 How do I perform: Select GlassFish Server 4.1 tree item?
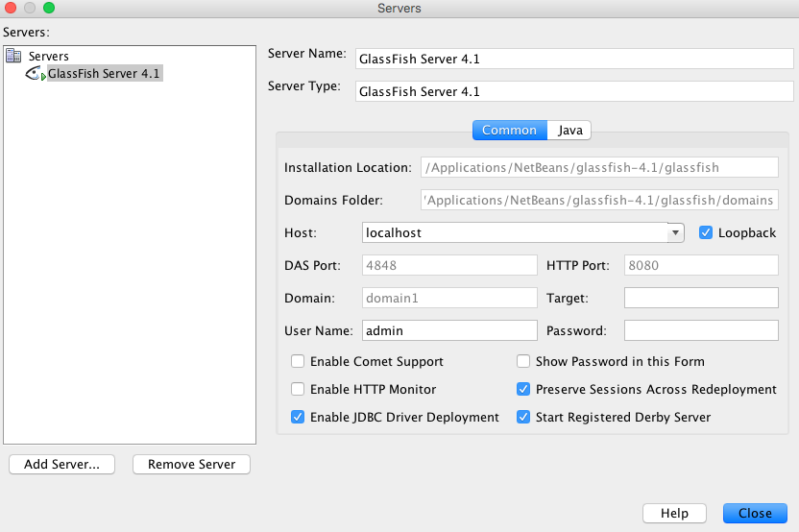point(105,73)
